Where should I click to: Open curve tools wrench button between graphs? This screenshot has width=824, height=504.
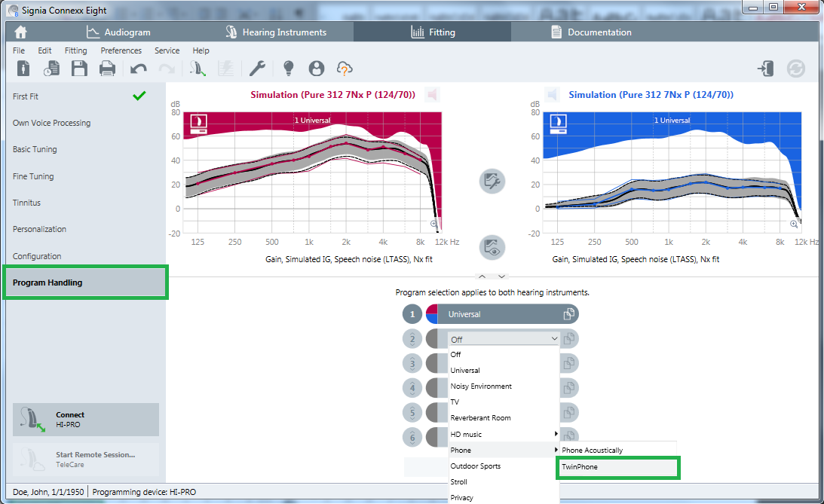click(x=492, y=181)
